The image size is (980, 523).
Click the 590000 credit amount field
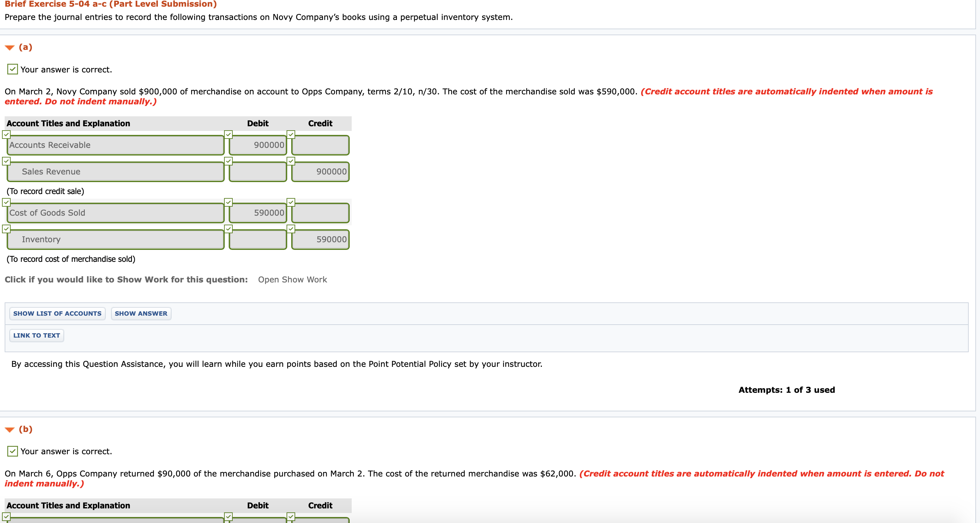(x=320, y=240)
